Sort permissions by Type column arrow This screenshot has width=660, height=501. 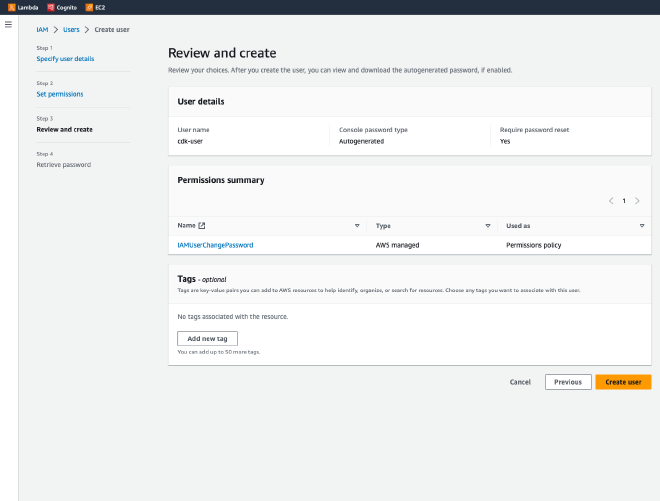(488, 226)
